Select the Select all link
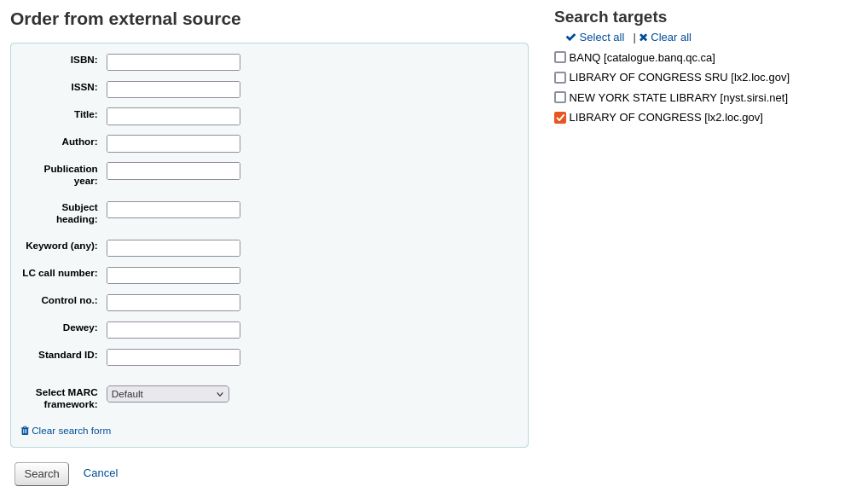 600,38
